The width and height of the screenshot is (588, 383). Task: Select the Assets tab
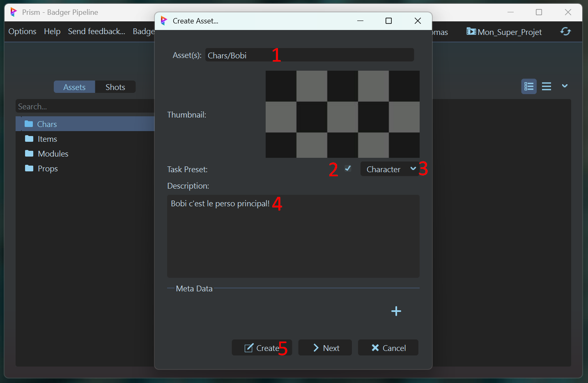[x=74, y=87]
